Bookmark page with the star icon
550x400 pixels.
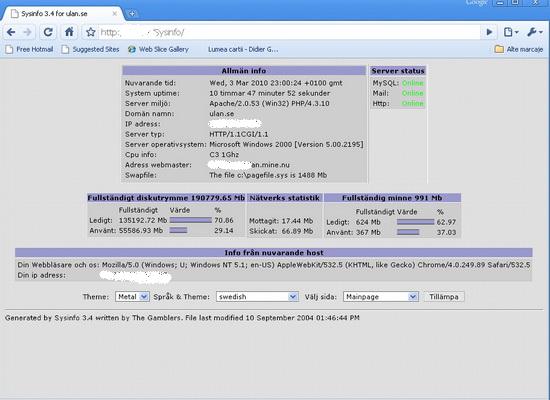coord(90,32)
